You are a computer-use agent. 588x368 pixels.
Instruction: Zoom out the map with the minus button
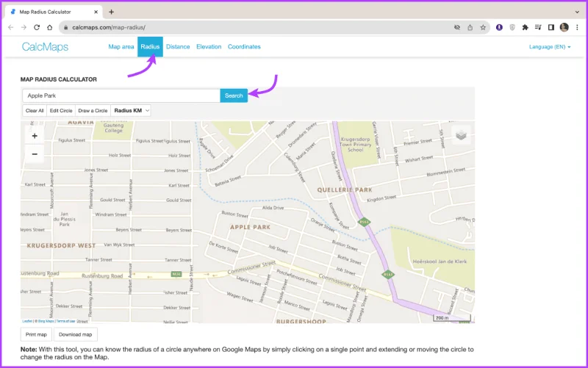pos(35,154)
